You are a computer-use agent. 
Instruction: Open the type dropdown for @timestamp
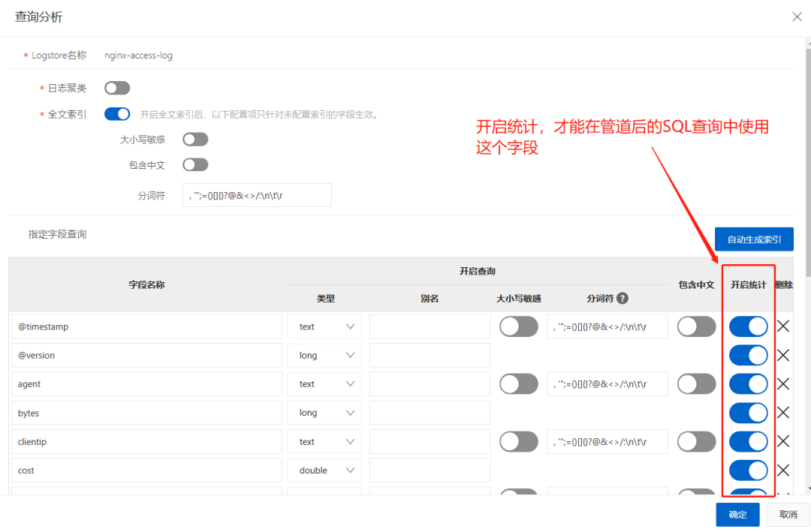point(324,326)
